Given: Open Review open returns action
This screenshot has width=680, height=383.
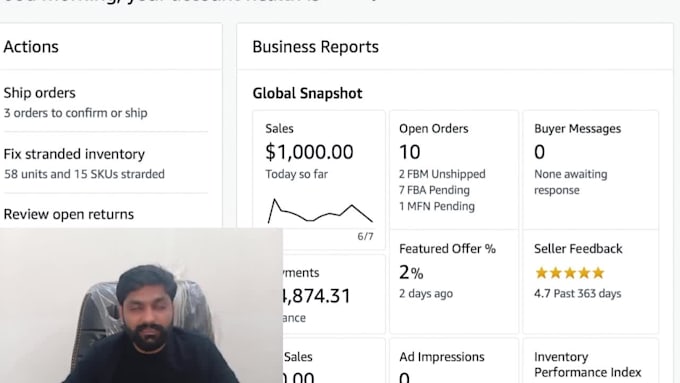Looking at the screenshot, I should coord(69,214).
